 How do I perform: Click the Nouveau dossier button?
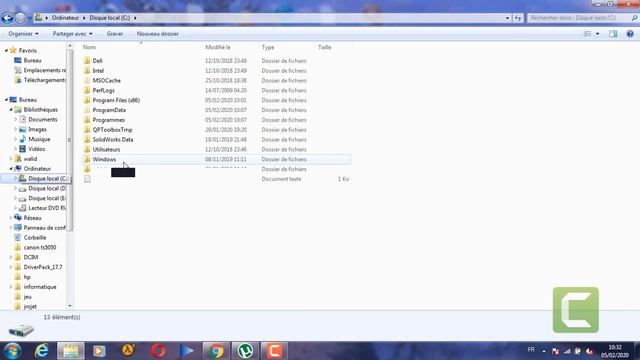(158, 34)
